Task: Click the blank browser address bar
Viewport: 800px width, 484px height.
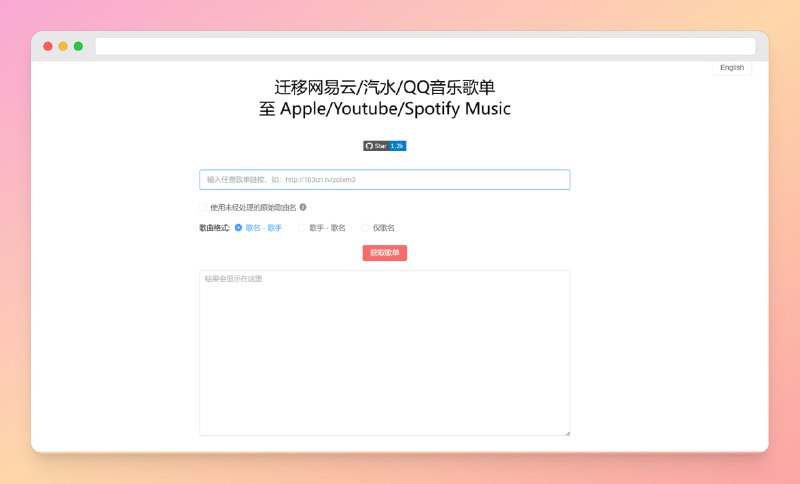Action: coord(426,46)
